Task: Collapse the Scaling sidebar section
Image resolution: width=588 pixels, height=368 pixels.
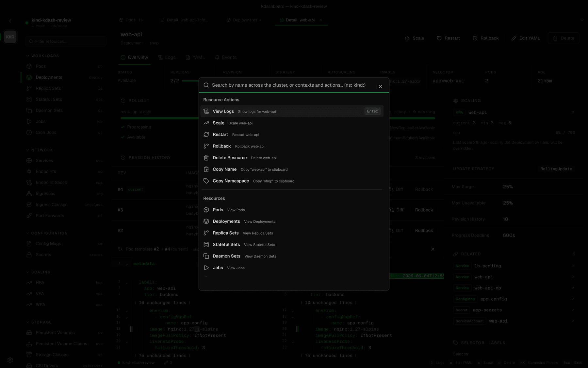Action: click(x=39, y=272)
